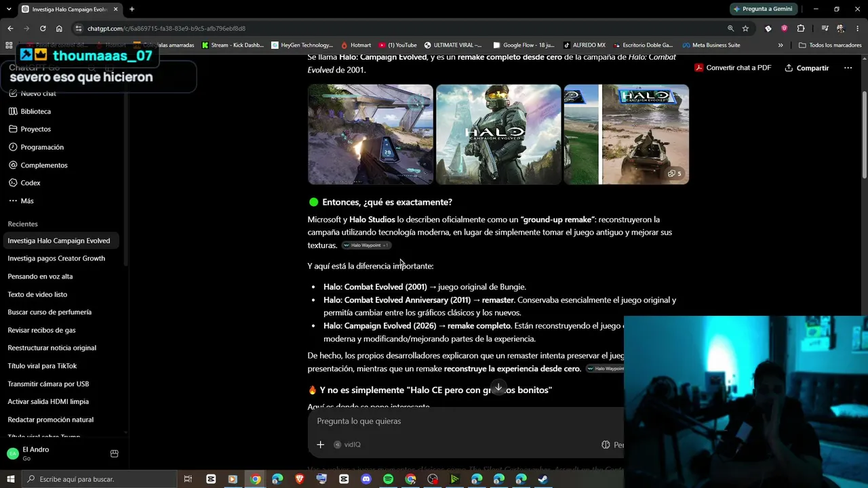The image size is (868, 488).
Task: Click the chatgpt.com address bar
Action: coord(400,28)
